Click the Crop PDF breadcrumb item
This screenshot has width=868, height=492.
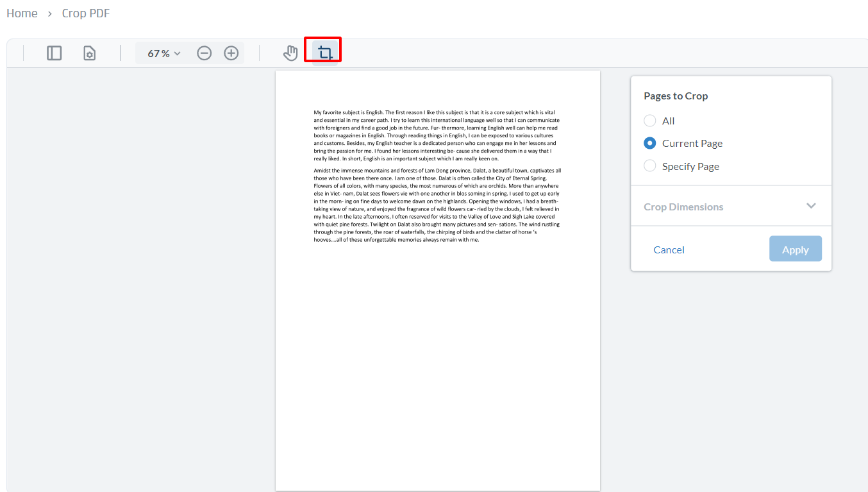(x=85, y=13)
